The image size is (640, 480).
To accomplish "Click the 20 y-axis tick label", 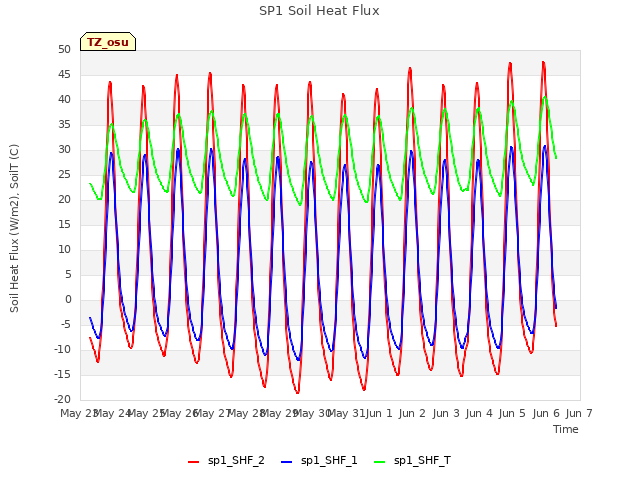I will [x=64, y=200].
